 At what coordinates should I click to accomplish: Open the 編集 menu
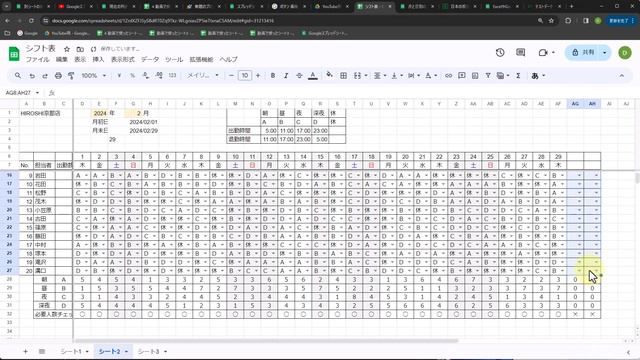61,60
